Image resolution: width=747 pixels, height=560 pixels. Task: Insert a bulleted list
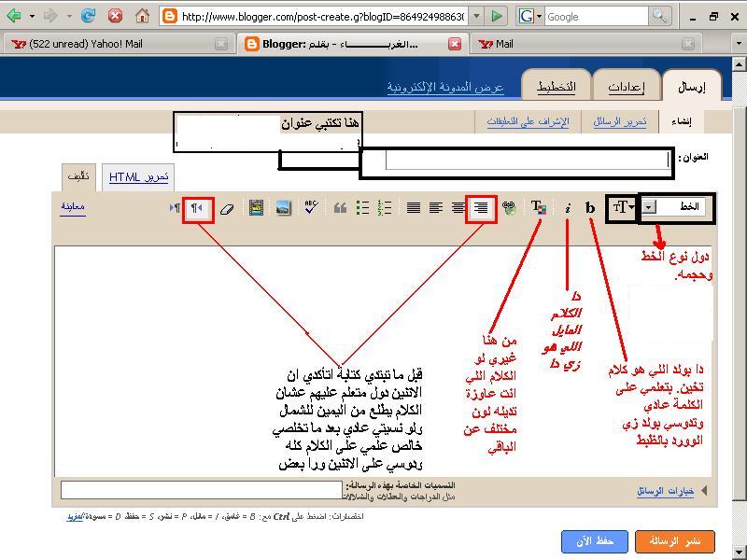pyautogui.click(x=362, y=207)
